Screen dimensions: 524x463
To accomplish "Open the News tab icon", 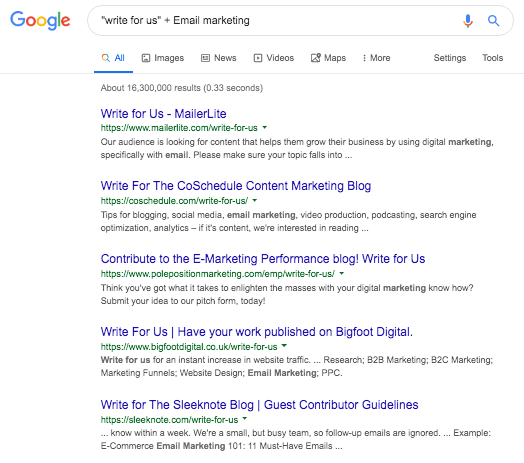I will click(205, 58).
